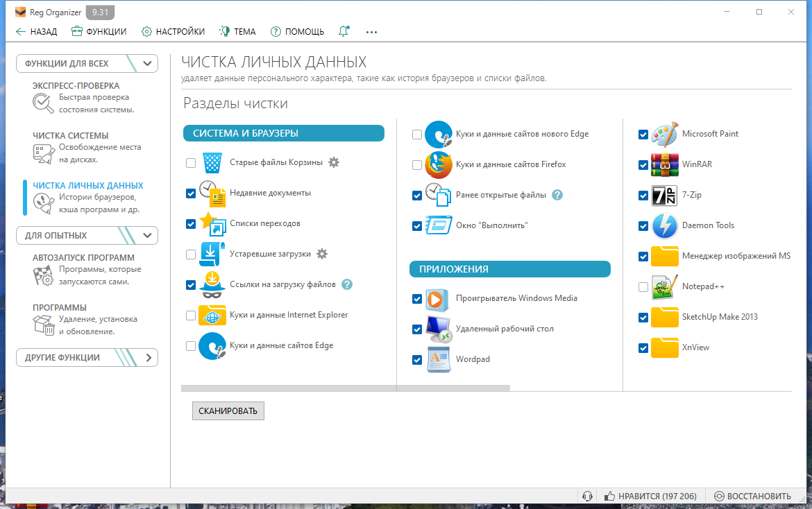Click the Daemon Tools lightning icon
Image resolution: width=812 pixels, height=509 pixels.
664,226
